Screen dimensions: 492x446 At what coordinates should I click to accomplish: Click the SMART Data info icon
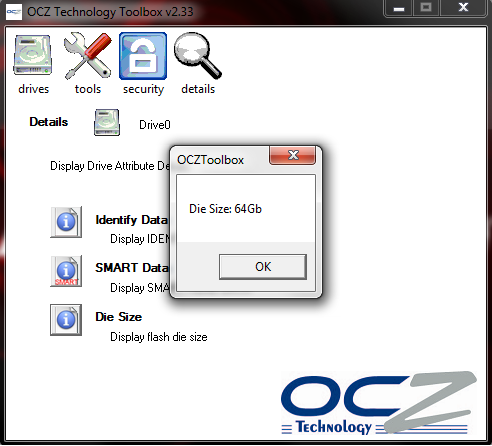pyautogui.click(x=66, y=271)
